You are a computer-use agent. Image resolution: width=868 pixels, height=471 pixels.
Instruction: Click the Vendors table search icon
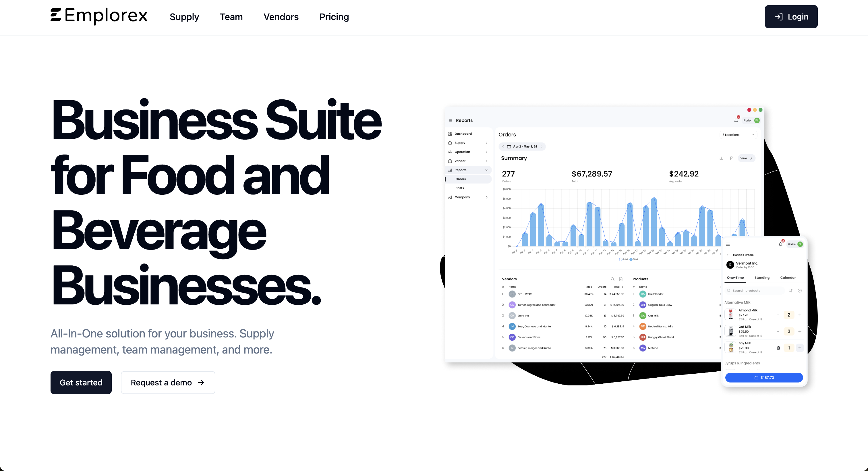click(x=612, y=279)
